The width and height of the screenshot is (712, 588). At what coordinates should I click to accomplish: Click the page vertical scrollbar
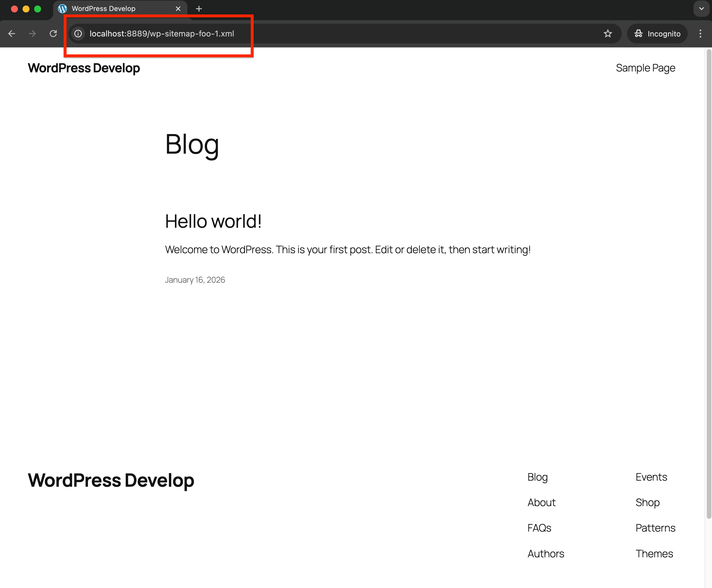pyautogui.click(x=709, y=284)
